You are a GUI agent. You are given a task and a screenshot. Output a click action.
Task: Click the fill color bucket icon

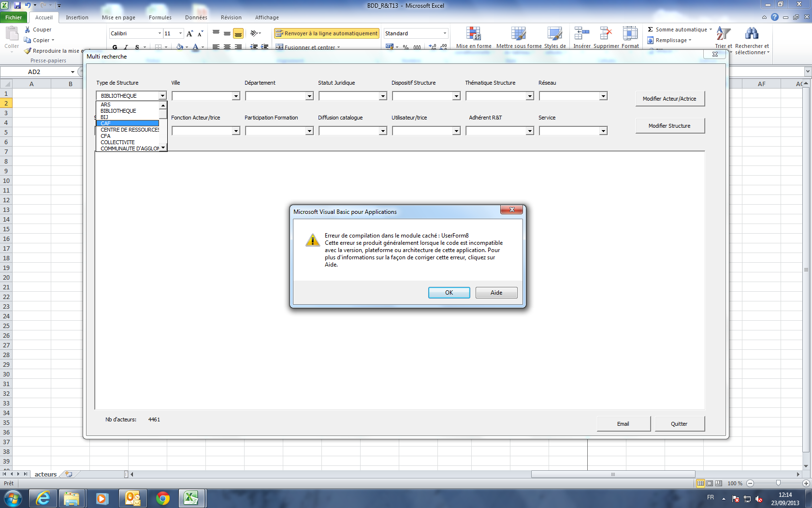point(180,47)
